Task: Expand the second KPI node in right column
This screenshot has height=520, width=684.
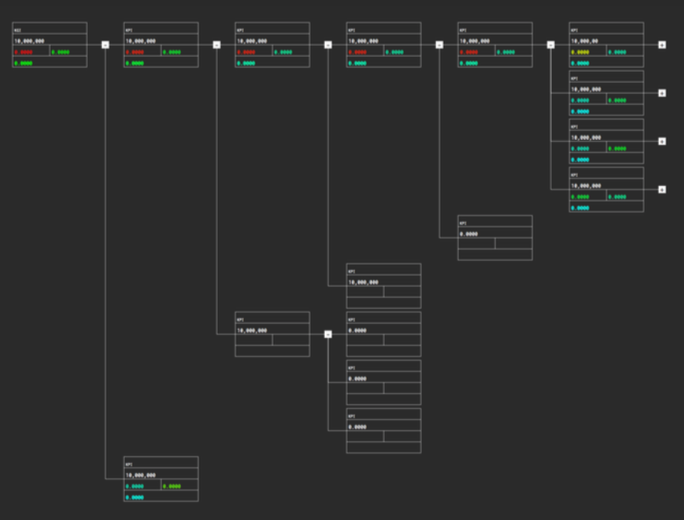Action: [662, 93]
